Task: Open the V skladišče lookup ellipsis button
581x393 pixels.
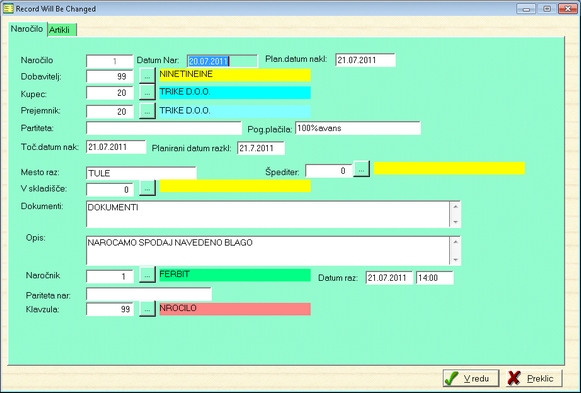Action: [147, 188]
